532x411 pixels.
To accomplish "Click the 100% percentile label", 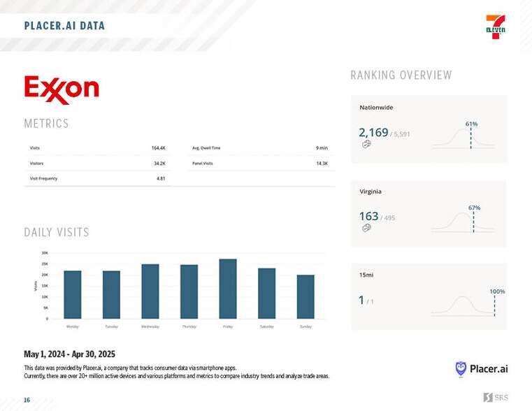I will pyautogui.click(x=497, y=291).
